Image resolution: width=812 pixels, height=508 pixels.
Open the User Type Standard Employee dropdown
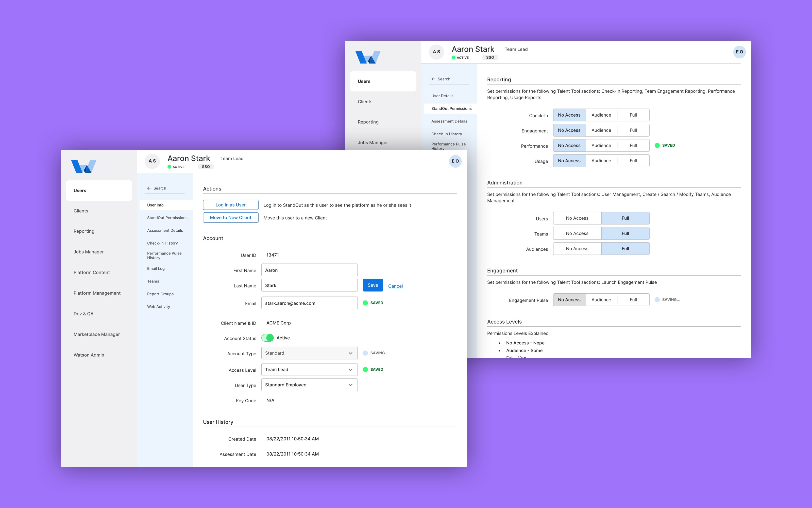click(309, 385)
